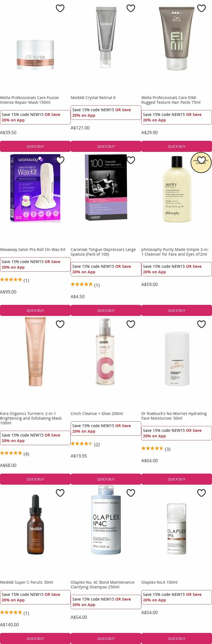Image resolution: width=212 pixels, height=644 pixels.
Task: Open Medik8 Super C Ferulic 30ml title
Action: 26,582
